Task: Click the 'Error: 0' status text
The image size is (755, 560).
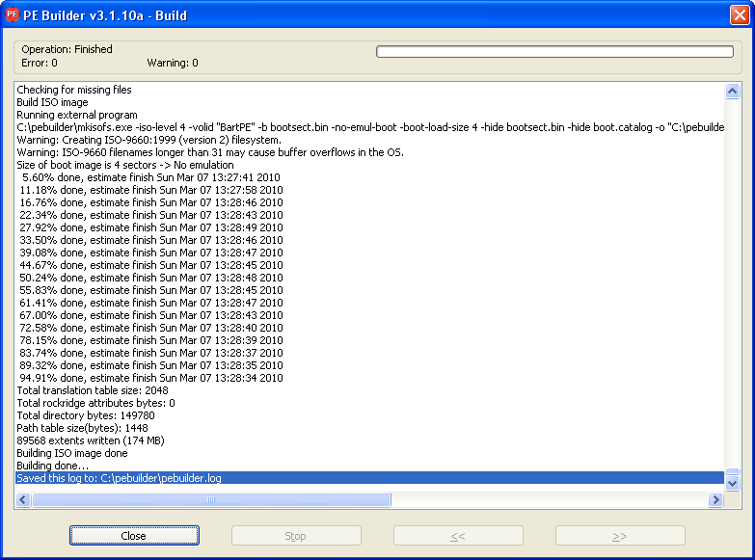Action: [x=40, y=63]
